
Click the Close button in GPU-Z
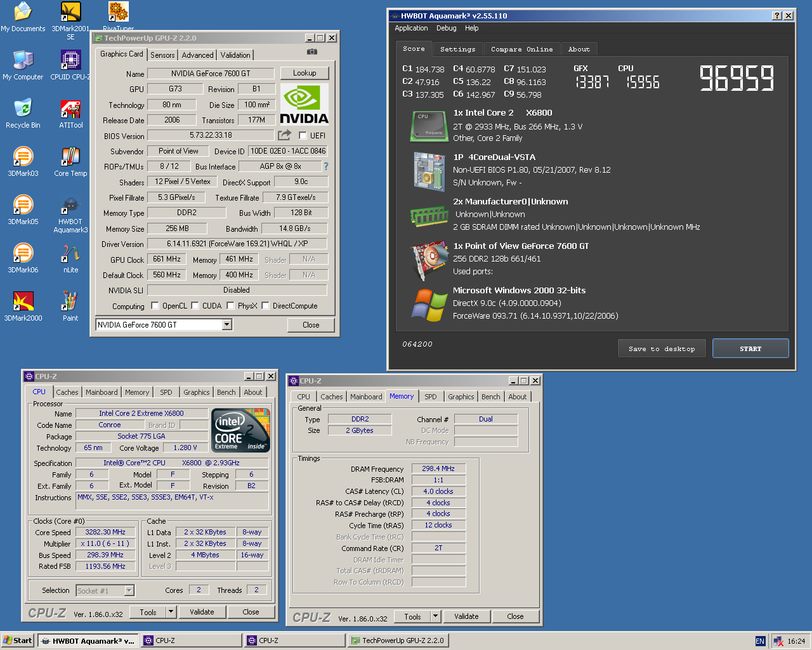click(x=311, y=325)
